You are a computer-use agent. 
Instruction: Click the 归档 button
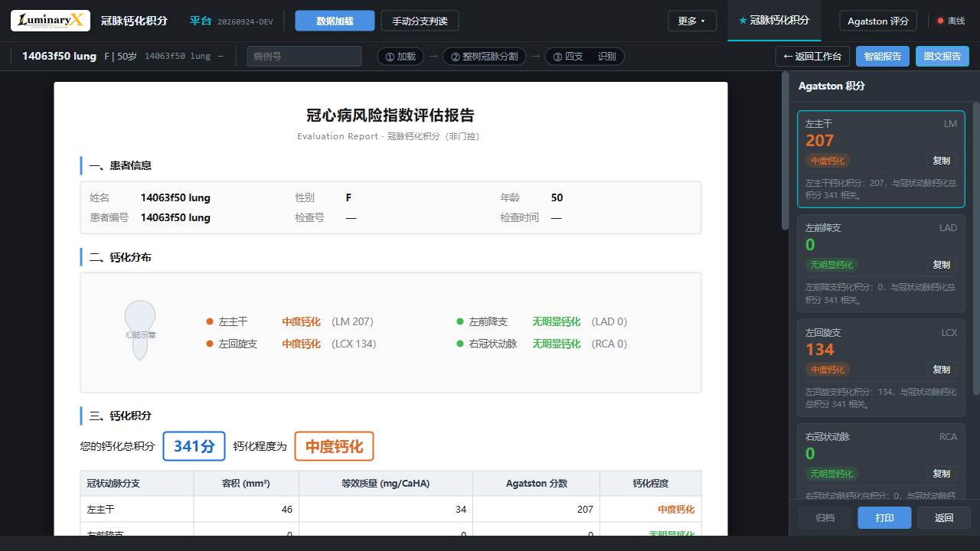[825, 517]
